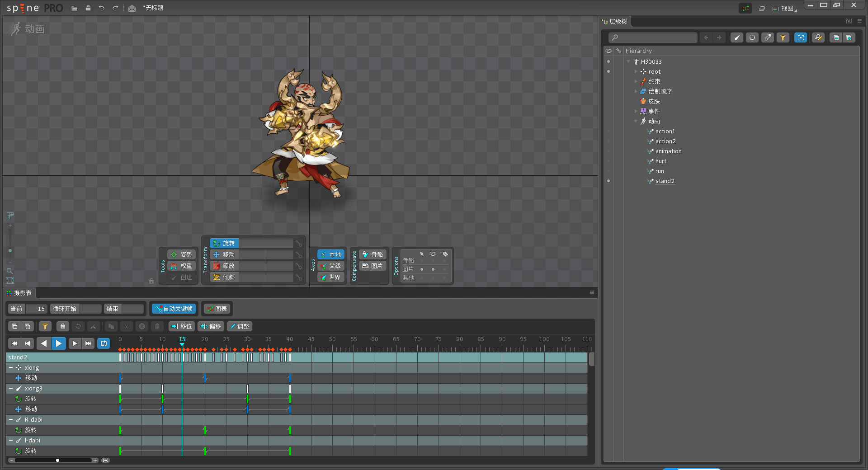Click the tree search field
868x470 pixels.
click(653, 38)
